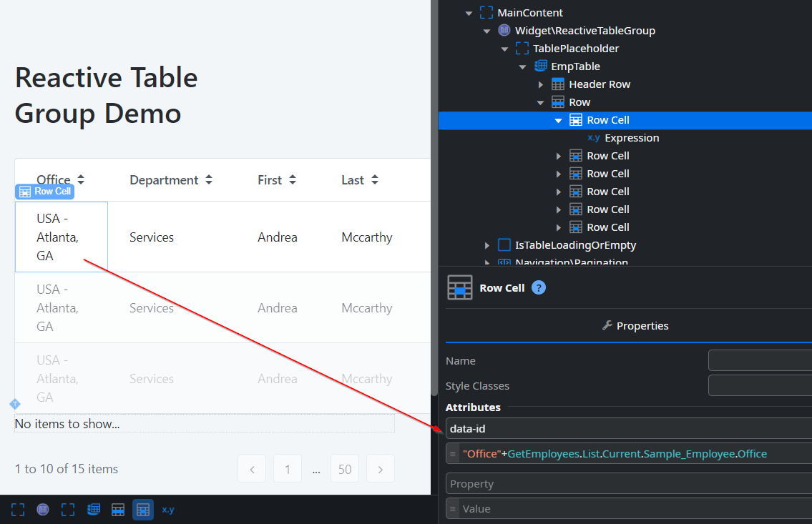Click the MainContent placeholder icon in the breadcrumb
Viewport: 812px width, 524px height.
point(17,509)
